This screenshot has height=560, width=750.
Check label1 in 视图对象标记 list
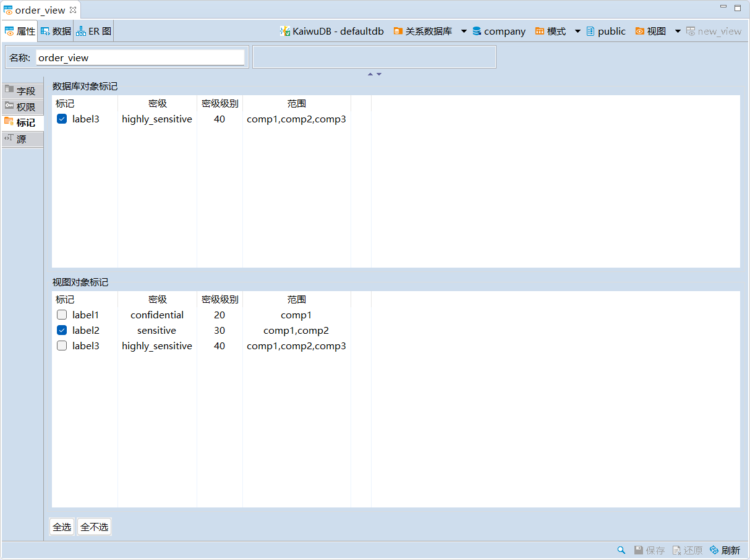(62, 315)
